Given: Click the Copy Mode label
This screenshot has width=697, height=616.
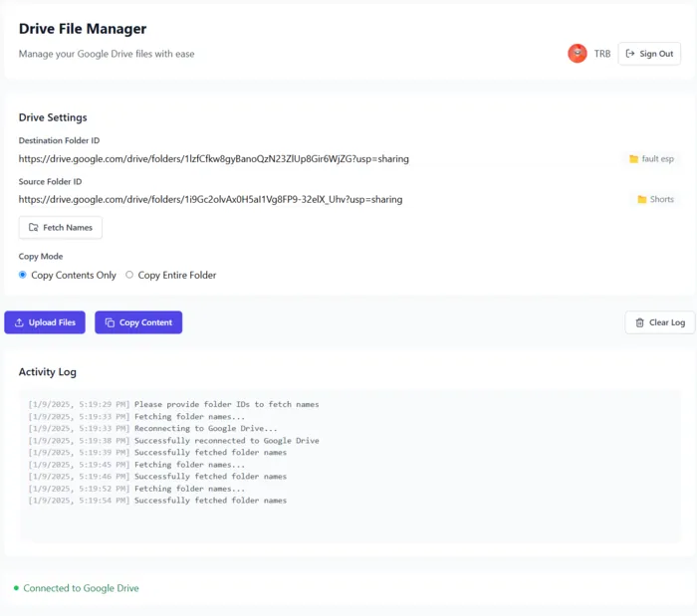Looking at the screenshot, I should (x=41, y=257).
